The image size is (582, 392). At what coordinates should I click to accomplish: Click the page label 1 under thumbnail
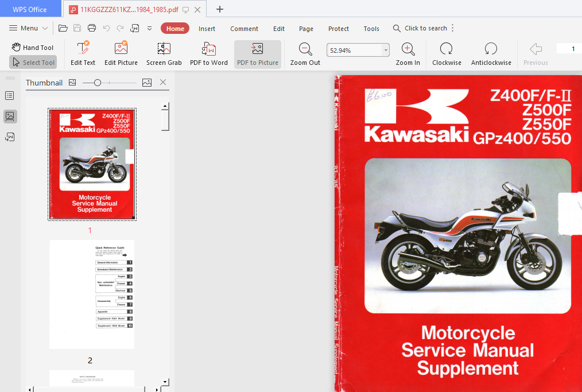point(90,230)
